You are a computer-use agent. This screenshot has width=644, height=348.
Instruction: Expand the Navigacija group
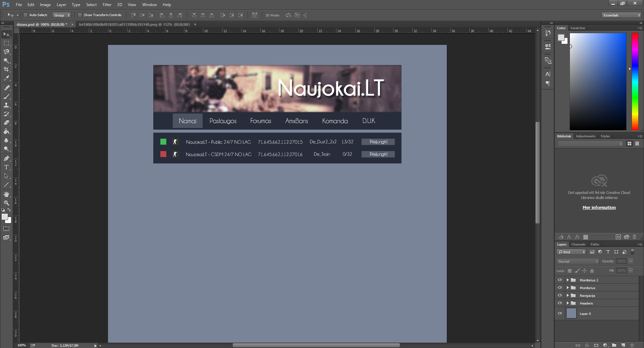[568, 295]
